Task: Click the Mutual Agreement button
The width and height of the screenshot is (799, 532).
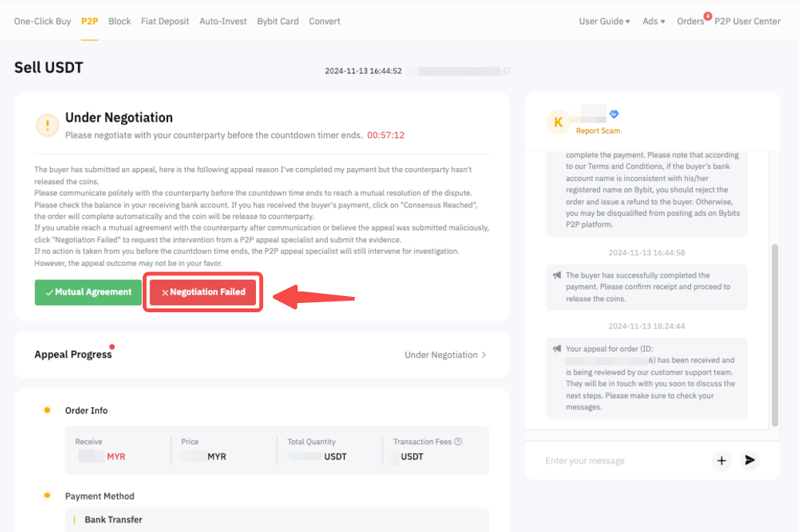Action: click(x=88, y=292)
